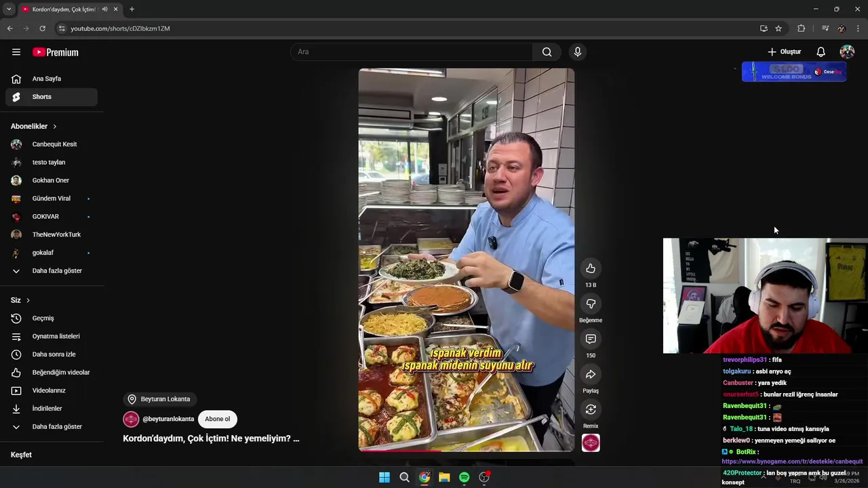Like the Short with thumbs up

591,268
